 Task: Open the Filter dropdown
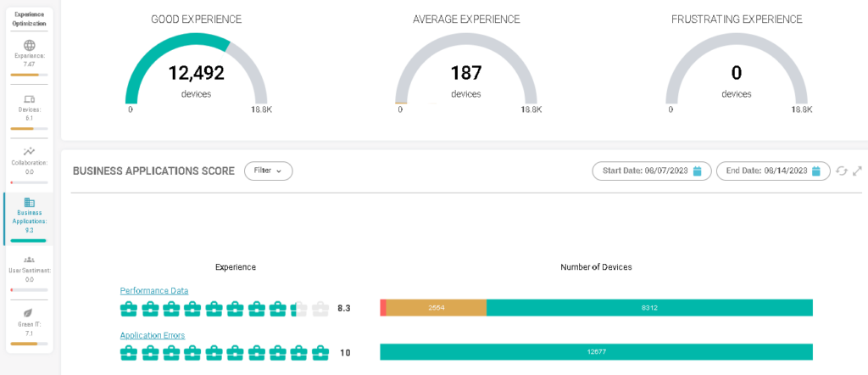pos(268,171)
